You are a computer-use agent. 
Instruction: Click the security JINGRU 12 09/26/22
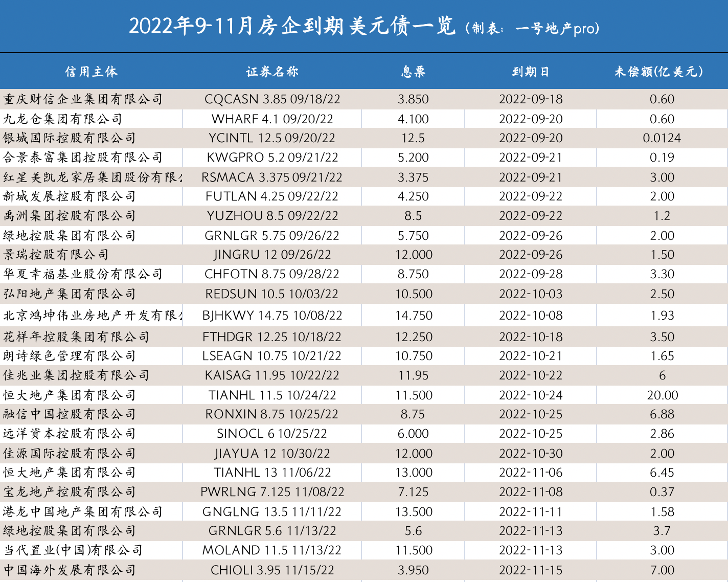(272, 255)
